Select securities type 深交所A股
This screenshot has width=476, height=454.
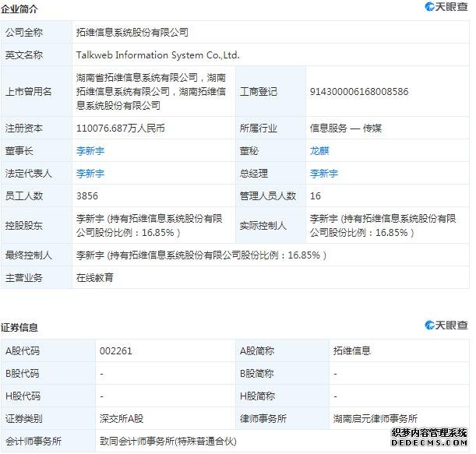coord(122,419)
